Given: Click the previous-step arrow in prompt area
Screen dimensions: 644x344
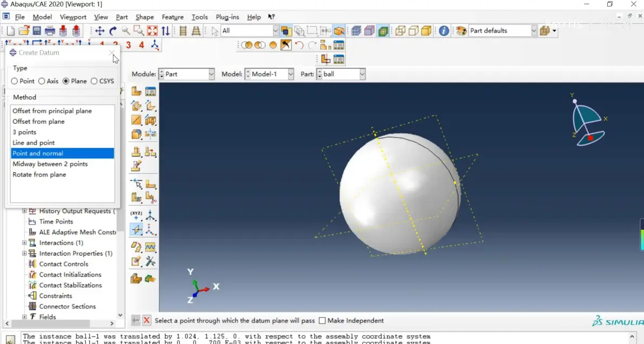Looking at the screenshot, I should pos(136,321).
